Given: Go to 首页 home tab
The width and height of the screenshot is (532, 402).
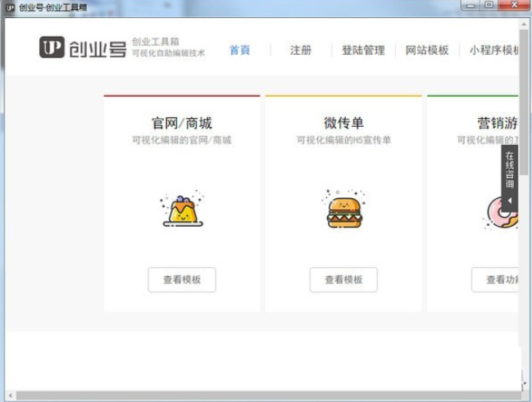Looking at the screenshot, I should point(240,50).
